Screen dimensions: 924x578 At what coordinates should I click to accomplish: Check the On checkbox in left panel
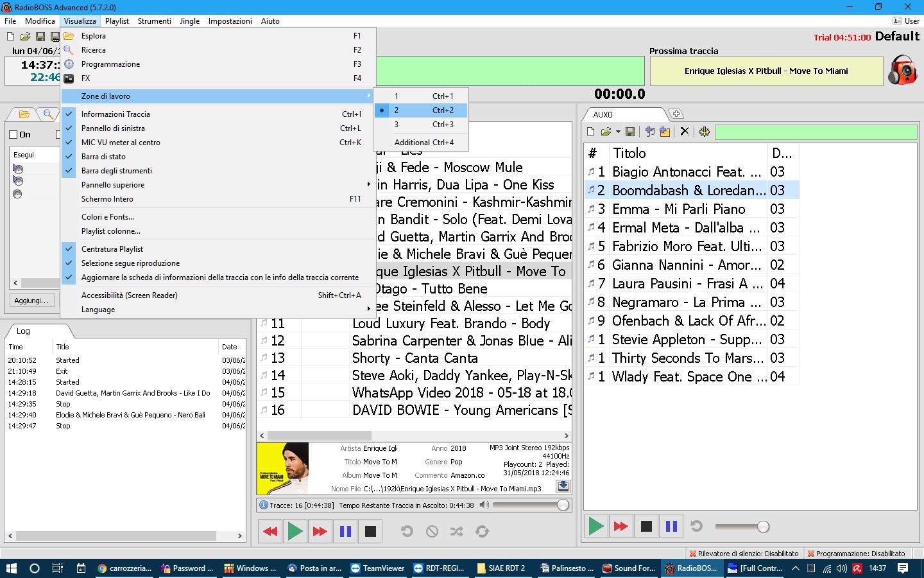tap(13, 135)
